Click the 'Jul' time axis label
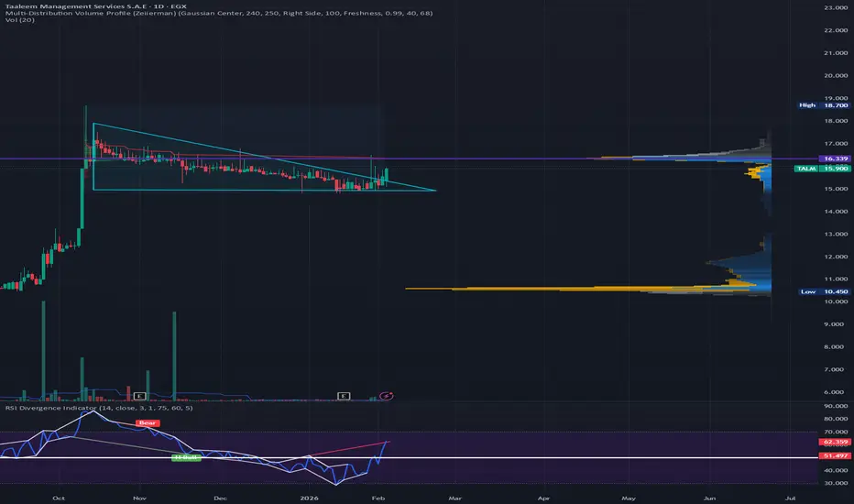 pyautogui.click(x=790, y=498)
